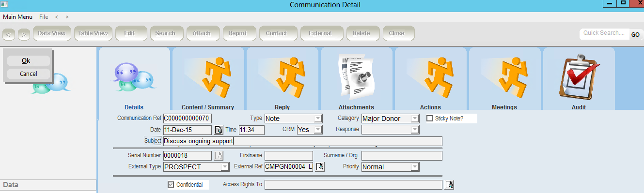Expand the Priority dropdown showing Normal
This screenshot has height=193, width=644.
pyautogui.click(x=415, y=167)
